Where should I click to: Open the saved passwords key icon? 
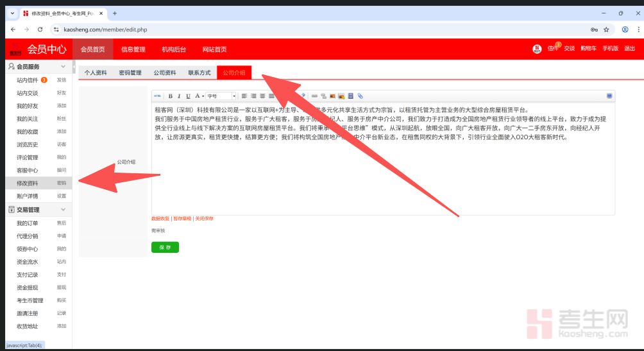[x=594, y=30]
